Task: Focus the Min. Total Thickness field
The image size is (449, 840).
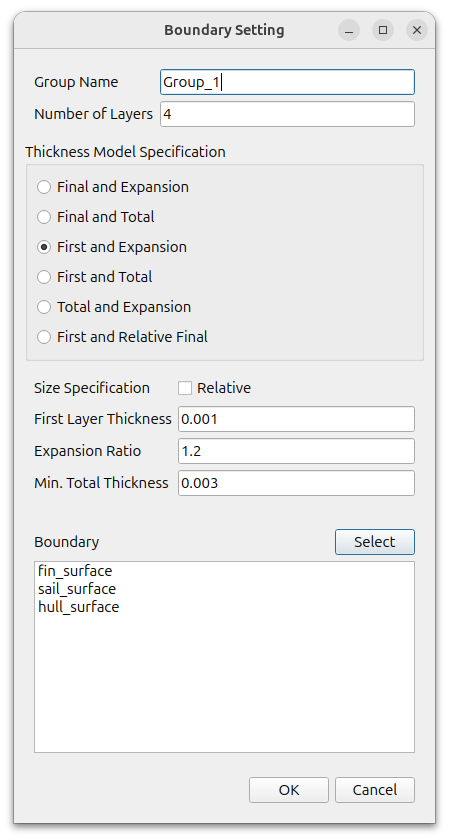Action: (x=296, y=483)
